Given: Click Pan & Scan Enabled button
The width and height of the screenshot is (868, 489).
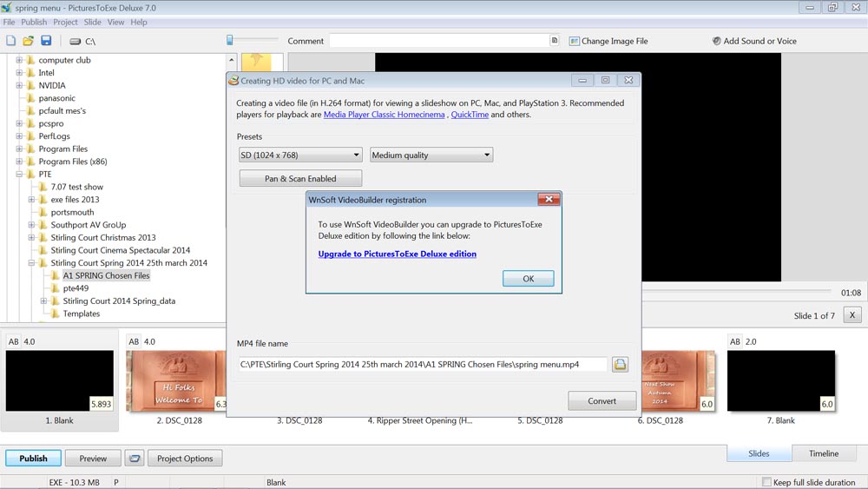Looking at the screenshot, I should (300, 178).
